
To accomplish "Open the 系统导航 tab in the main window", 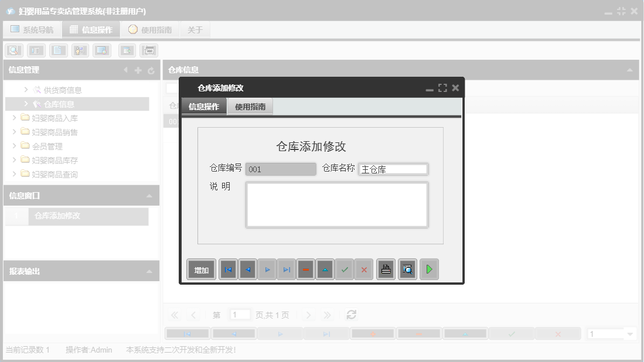I will [x=32, y=29].
